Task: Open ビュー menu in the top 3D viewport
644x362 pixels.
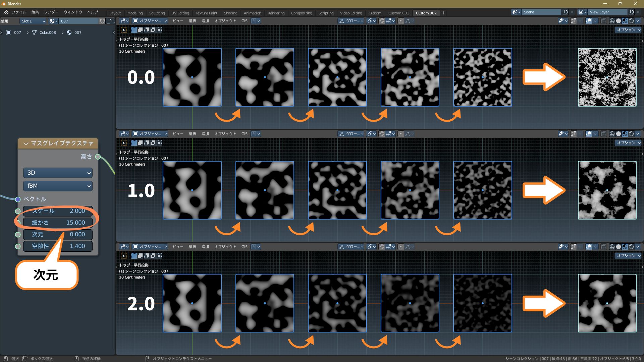Action: click(178, 21)
